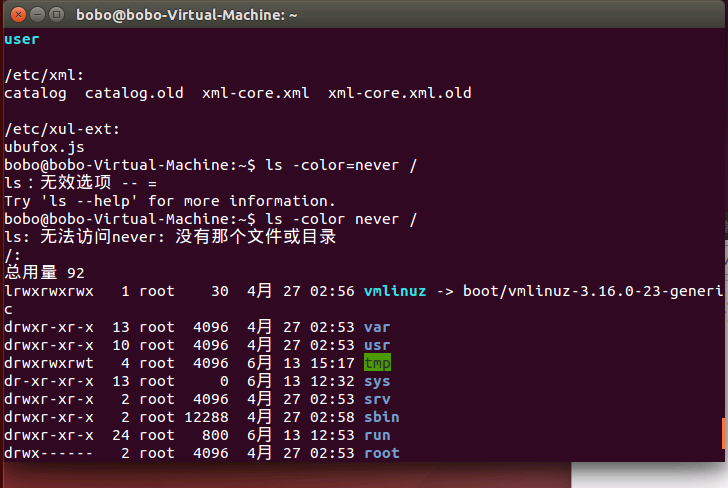
Task: Click 'lrwxrwxrwx' permissions of vmlinuz row
Action: [49, 291]
